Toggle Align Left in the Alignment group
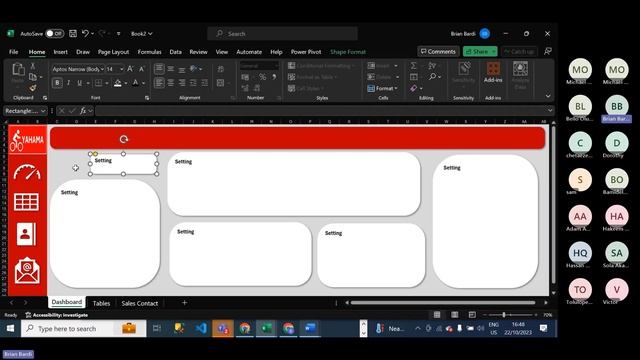This screenshot has height=360, width=640. point(159,83)
